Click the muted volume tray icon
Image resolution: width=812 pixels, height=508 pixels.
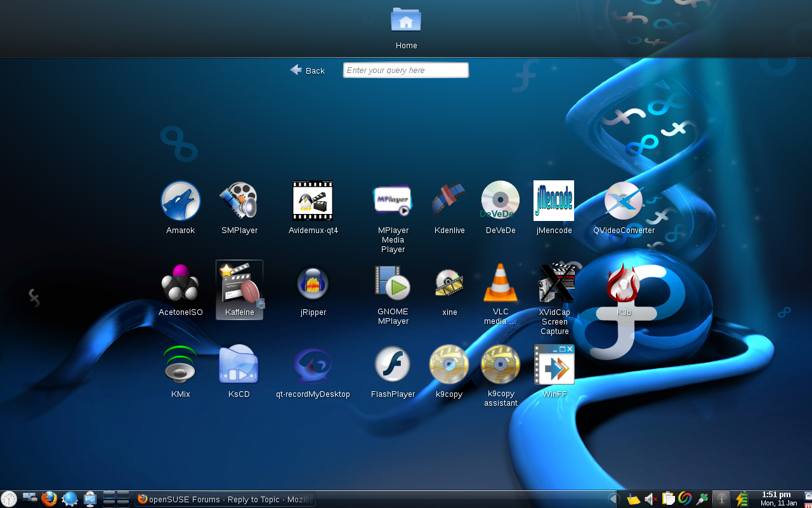[651, 499]
